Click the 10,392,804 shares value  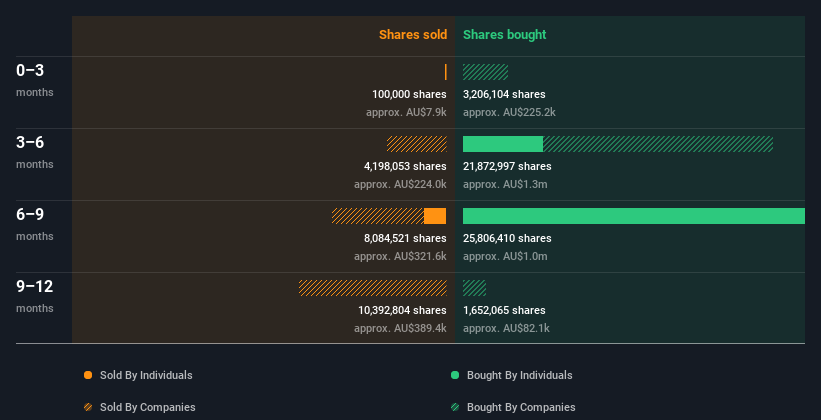tap(403, 310)
